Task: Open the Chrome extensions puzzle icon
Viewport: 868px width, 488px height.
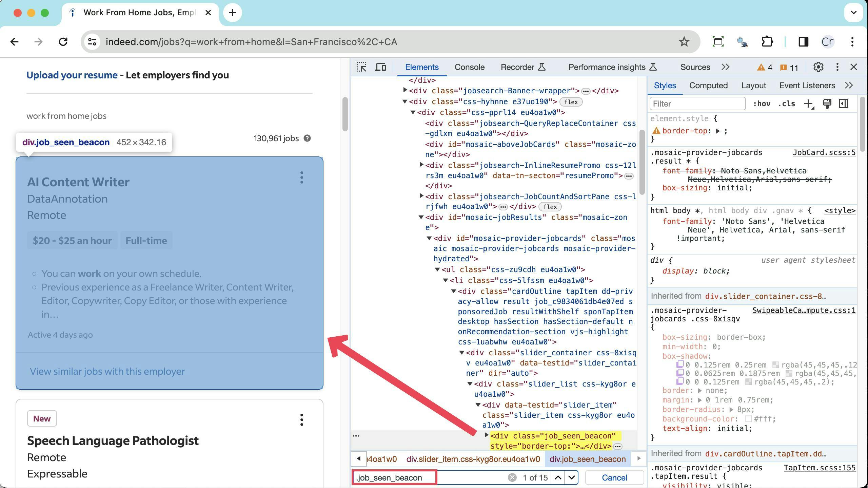Action: pyautogui.click(x=767, y=42)
